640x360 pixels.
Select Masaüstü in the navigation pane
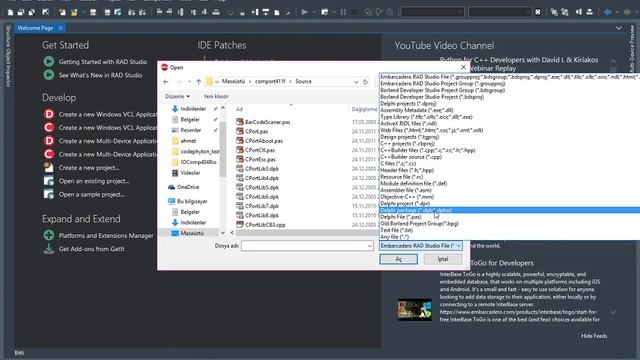tap(192, 233)
